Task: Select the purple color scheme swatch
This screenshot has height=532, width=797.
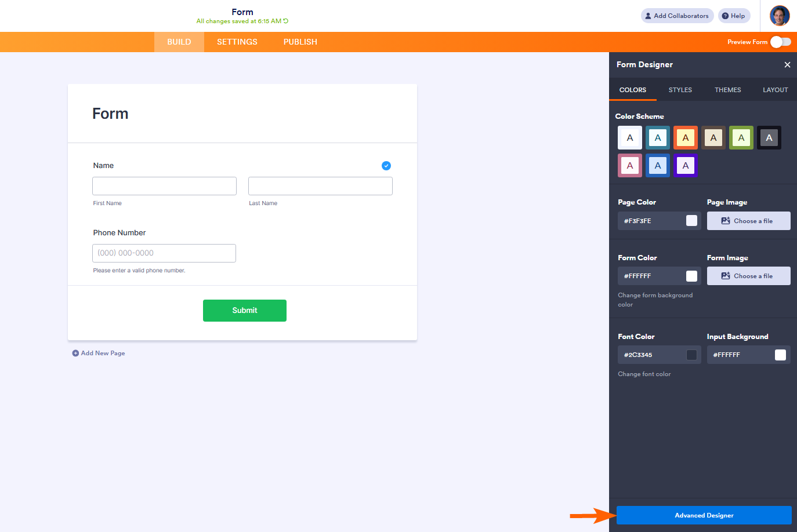Action: click(686, 166)
